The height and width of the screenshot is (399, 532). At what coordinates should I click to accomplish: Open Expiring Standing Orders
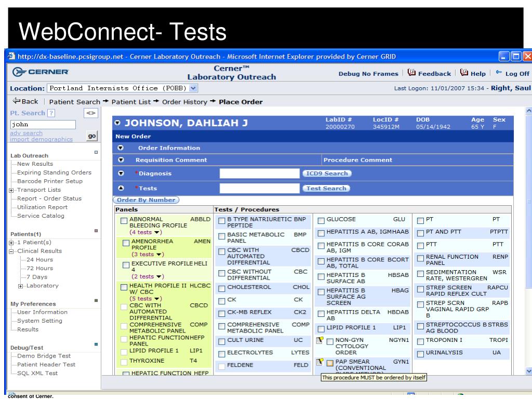coord(54,172)
